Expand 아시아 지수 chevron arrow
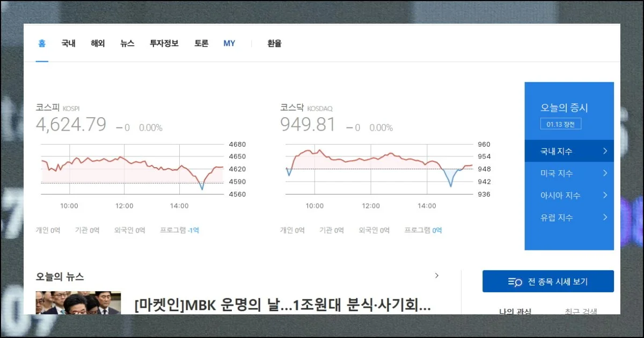This screenshot has width=644, height=338. (x=605, y=195)
